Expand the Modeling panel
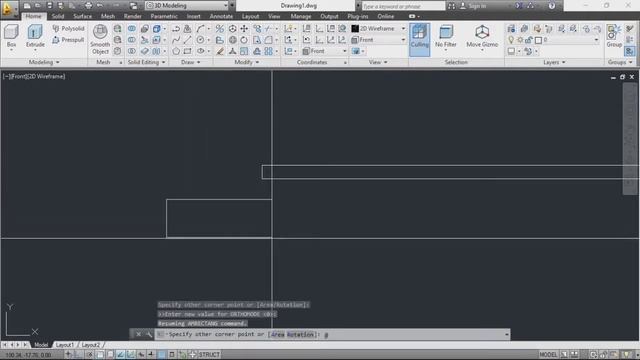Image resolution: width=640 pixels, height=360 pixels. click(44, 62)
